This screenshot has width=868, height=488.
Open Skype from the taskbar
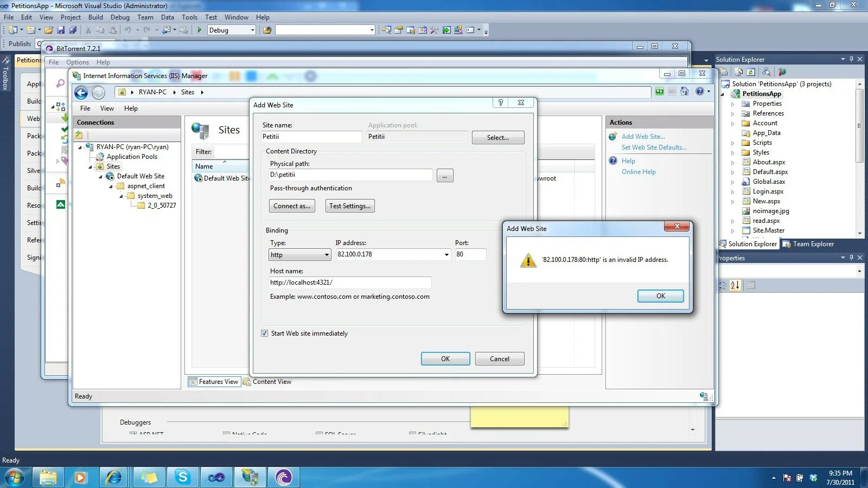pyautogui.click(x=182, y=477)
